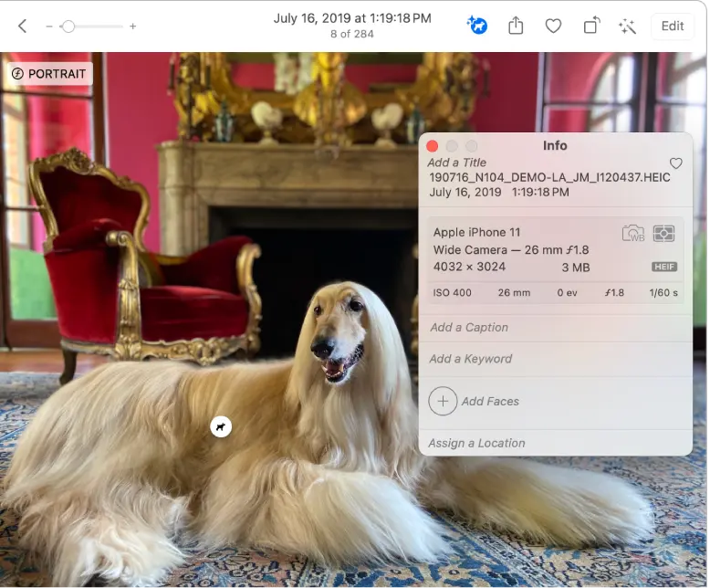Click the ISO 400 value
Screen dimensions: 710x588
(x=452, y=293)
